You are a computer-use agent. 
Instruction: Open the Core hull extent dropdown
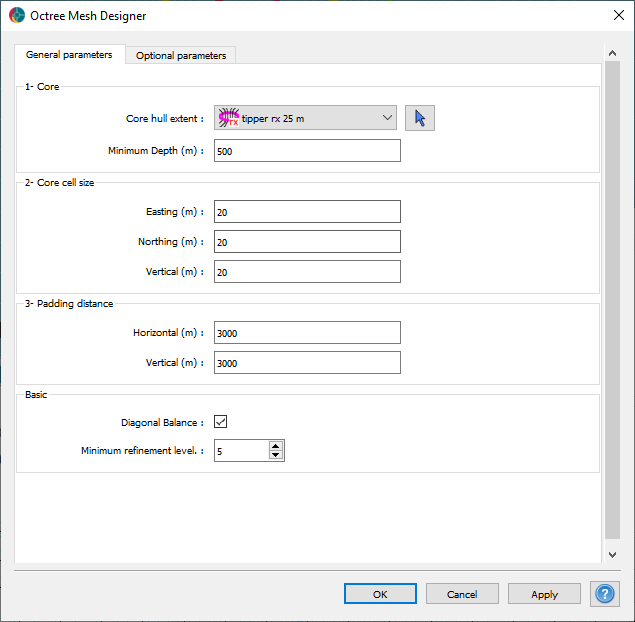(x=305, y=118)
